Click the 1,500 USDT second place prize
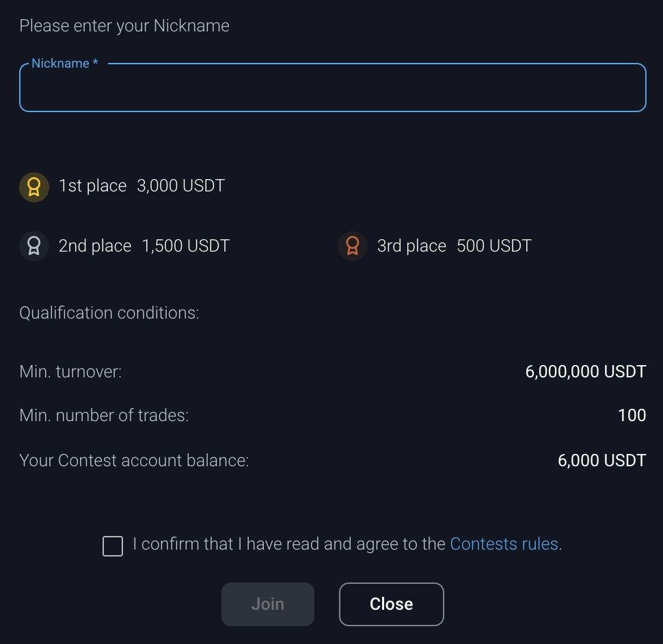Screen dimensions: 663x644 click(185, 245)
